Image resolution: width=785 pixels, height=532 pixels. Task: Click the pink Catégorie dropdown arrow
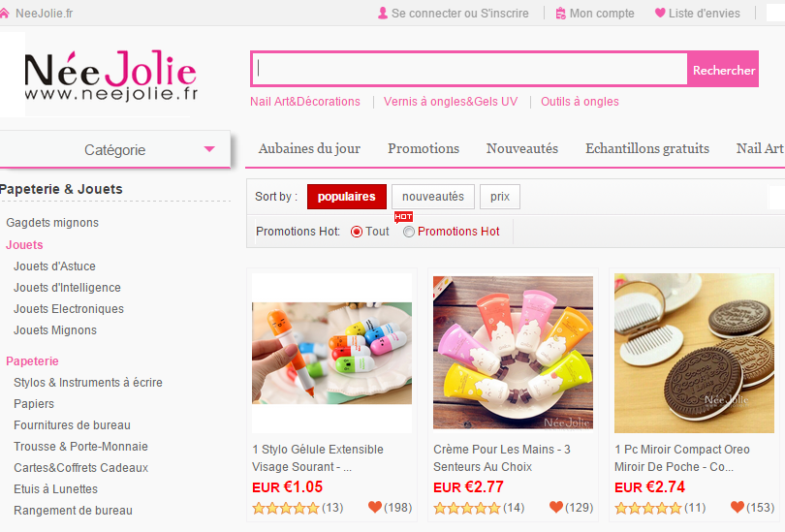[209, 149]
